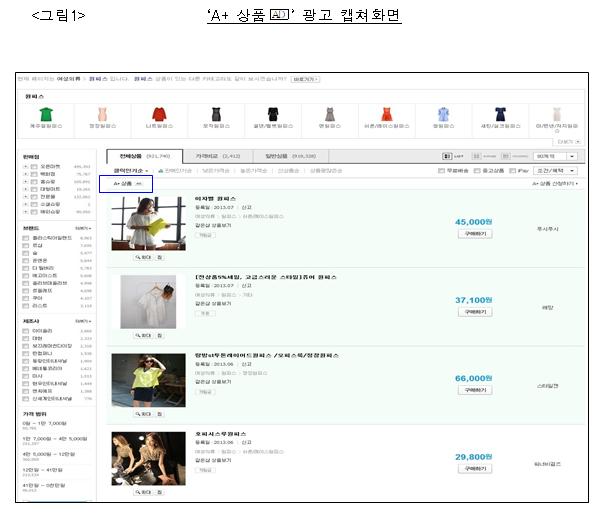Click 확대 zoom icon under 66,000원 product
Image resolution: width=598 pixels, height=520 pixels.
143,414
